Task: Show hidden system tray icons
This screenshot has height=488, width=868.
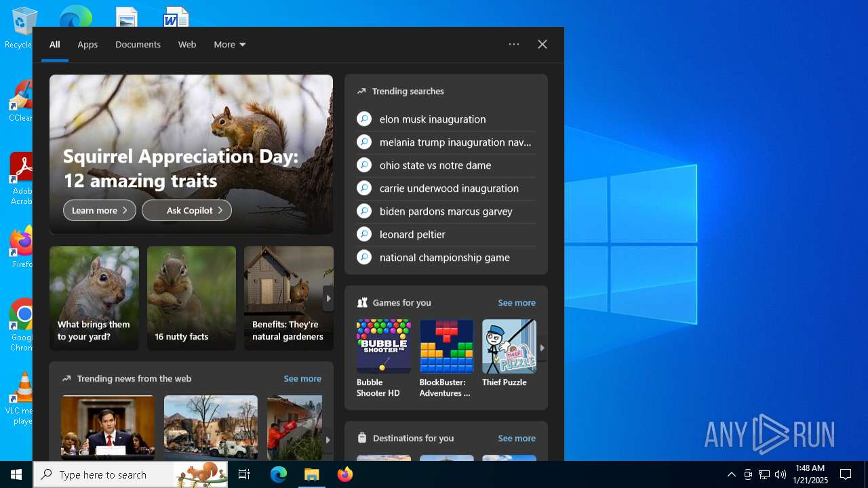Action: tap(731, 474)
